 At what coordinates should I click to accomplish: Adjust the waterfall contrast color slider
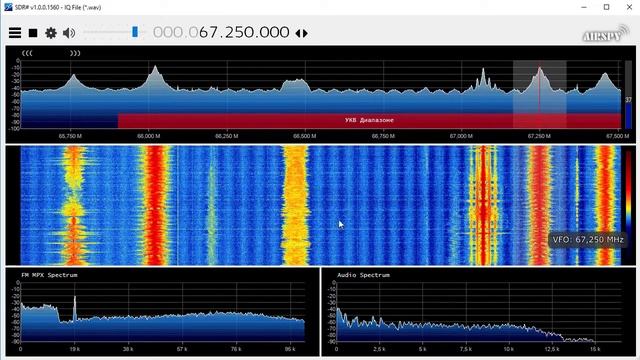[x=628, y=204]
